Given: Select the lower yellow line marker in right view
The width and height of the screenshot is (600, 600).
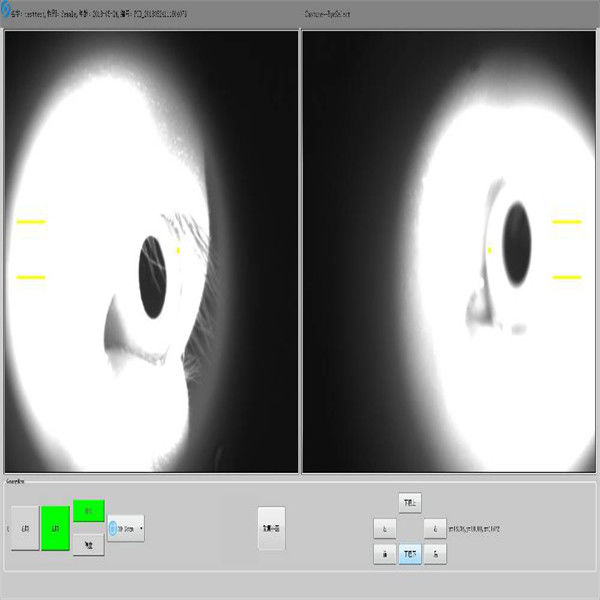Looking at the screenshot, I should [567, 276].
